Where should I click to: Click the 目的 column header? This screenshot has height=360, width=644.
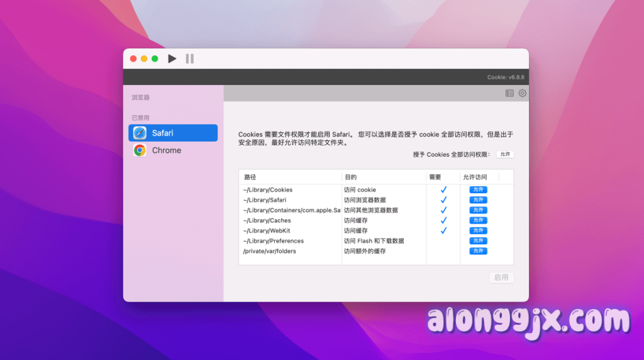(x=350, y=177)
